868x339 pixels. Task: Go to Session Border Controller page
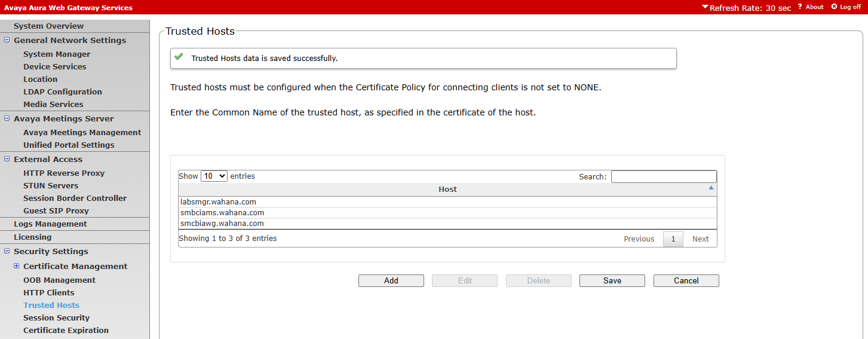pyautogui.click(x=75, y=198)
